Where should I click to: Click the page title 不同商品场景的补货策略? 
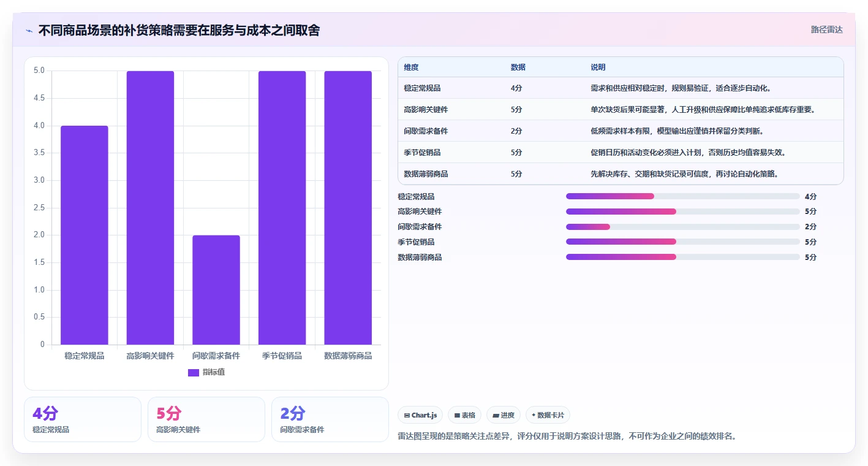tap(179, 30)
